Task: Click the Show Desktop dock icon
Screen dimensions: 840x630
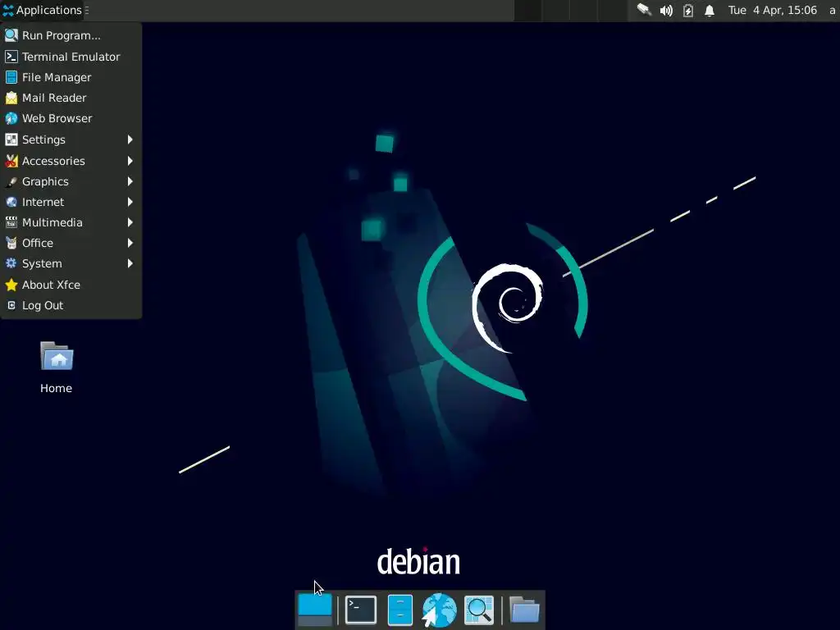Action: click(x=315, y=609)
